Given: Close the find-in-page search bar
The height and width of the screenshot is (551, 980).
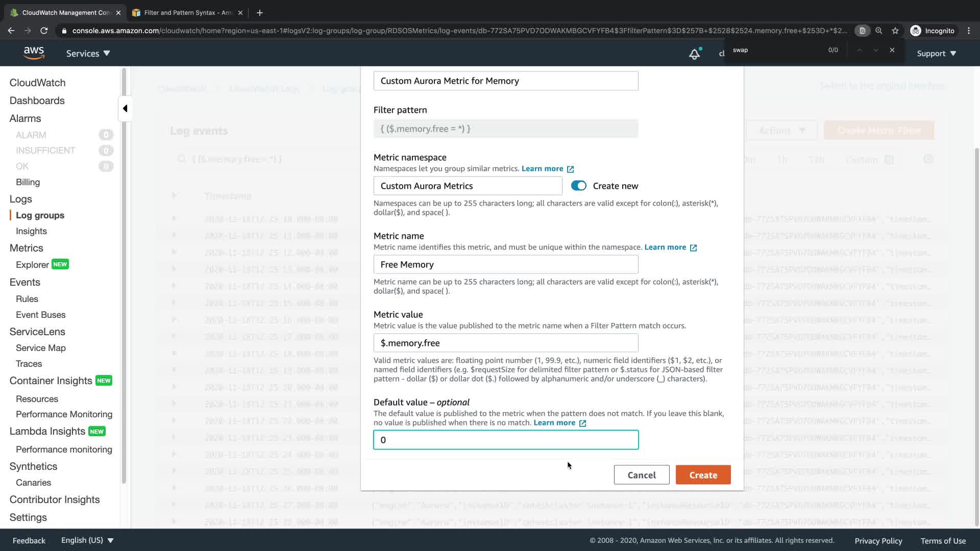Looking at the screenshot, I should (x=892, y=50).
